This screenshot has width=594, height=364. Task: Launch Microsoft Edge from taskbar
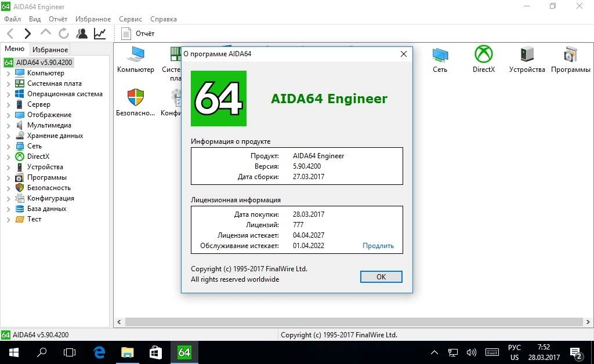[99, 352]
